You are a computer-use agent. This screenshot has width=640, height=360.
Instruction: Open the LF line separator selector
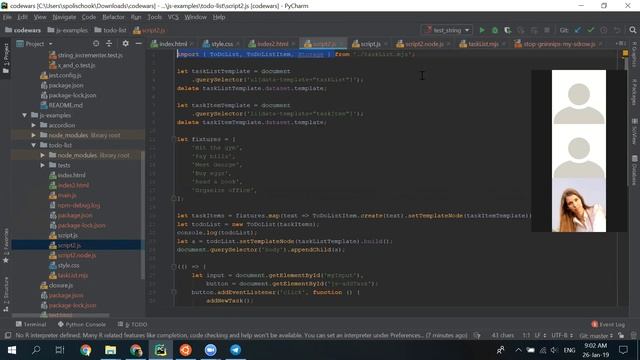coord(540,336)
